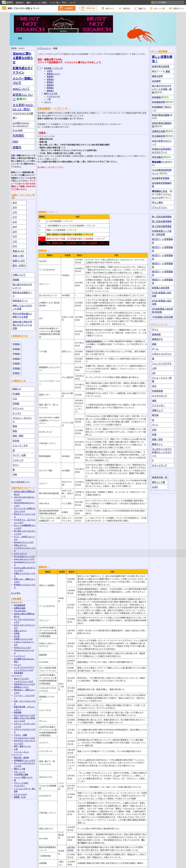Open ロストメディア in right sidebar

[159, 465]
